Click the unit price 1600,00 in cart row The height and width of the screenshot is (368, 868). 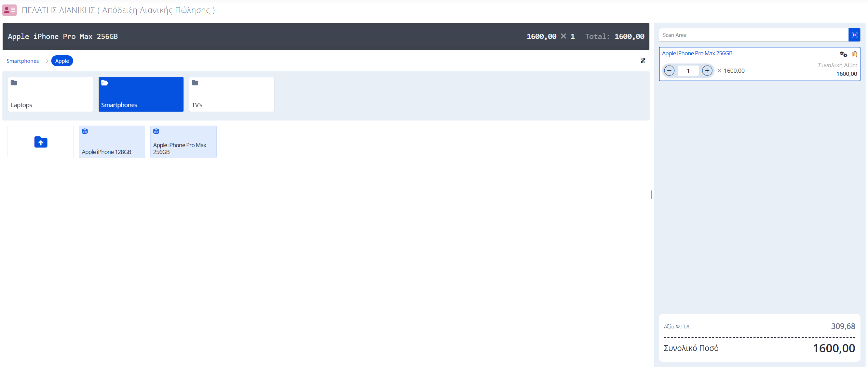click(x=734, y=71)
